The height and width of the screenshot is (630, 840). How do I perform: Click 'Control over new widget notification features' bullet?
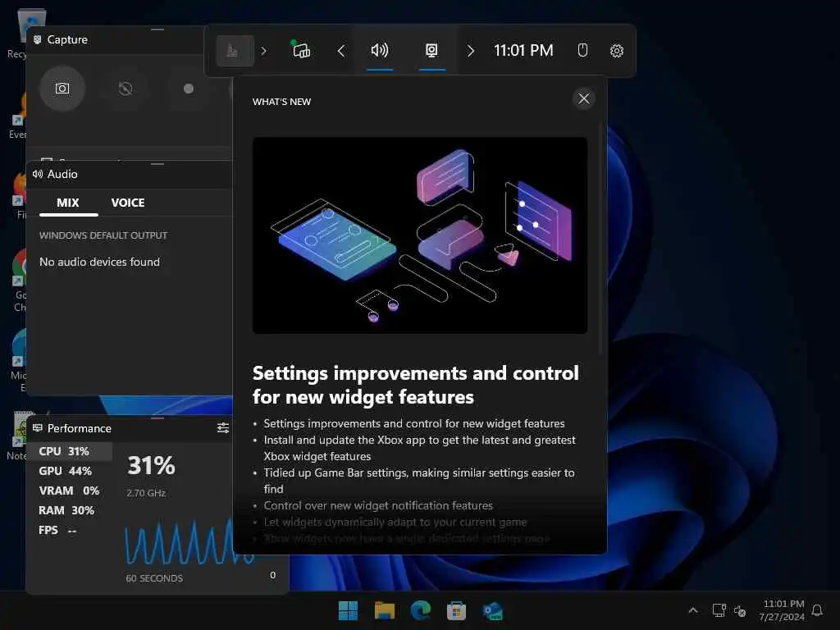[378, 505]
